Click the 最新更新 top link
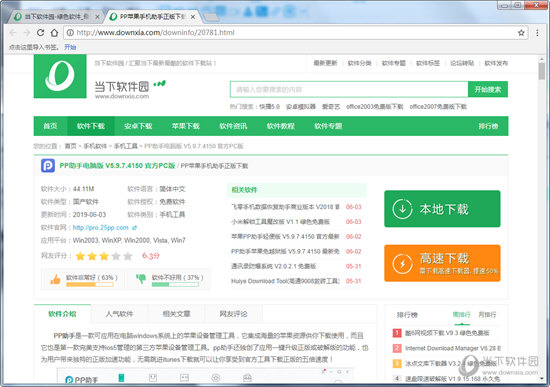Screen dimensions: 550x387 [x=325, y=63]
